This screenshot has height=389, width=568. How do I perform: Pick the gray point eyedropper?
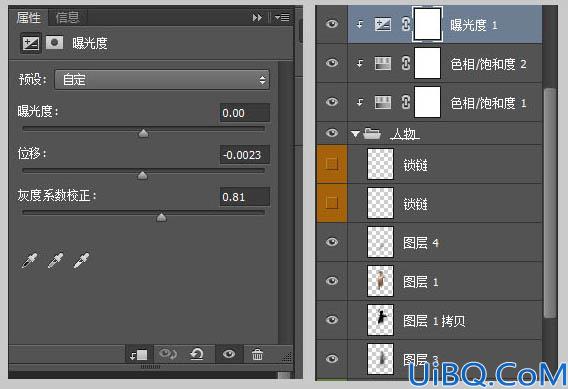[55, 261]
